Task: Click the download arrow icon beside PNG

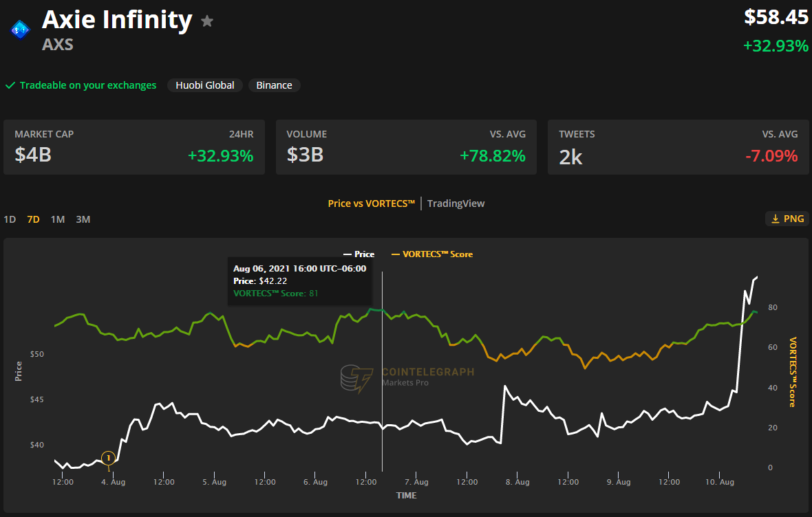Action: coord(776,219)
